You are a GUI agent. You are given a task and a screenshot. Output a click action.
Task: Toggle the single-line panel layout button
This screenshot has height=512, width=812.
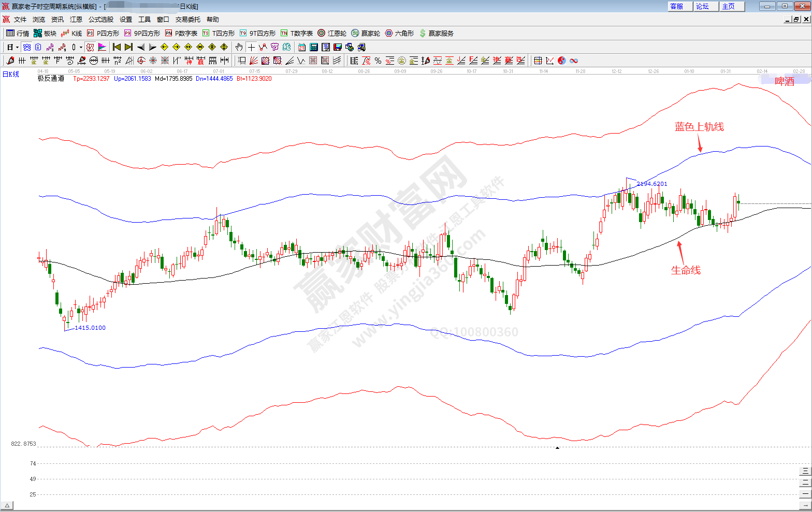(805, 493)
